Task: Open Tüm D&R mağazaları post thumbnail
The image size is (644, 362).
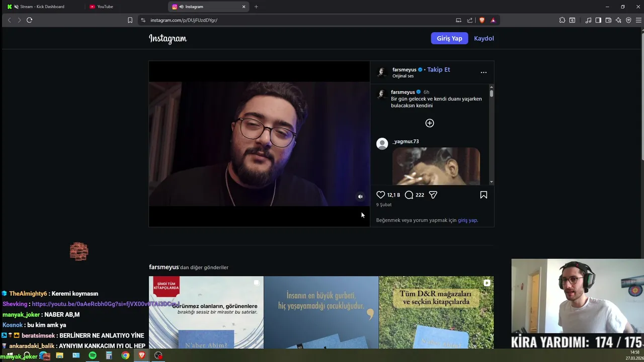Action: [436, 312]
